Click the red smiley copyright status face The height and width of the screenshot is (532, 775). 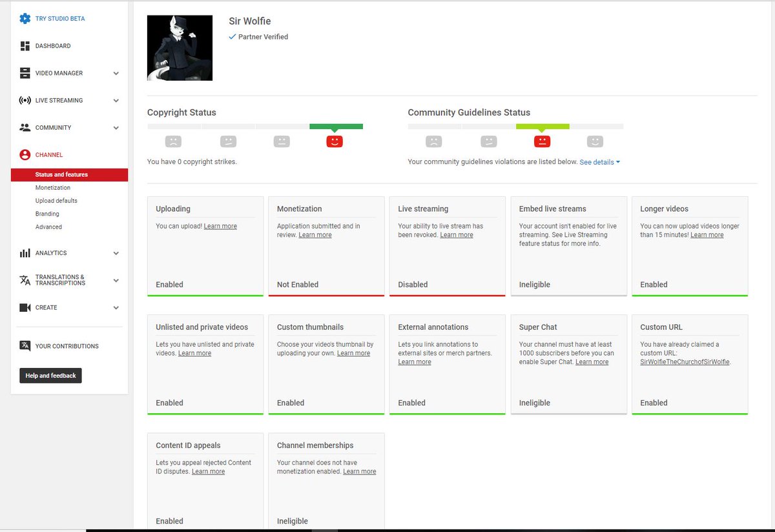335,141
